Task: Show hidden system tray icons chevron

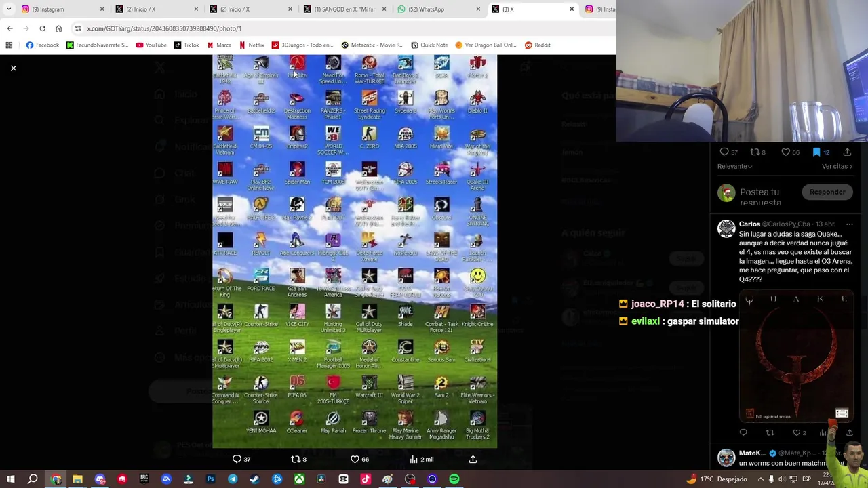Action: click(x=760, y=479)
